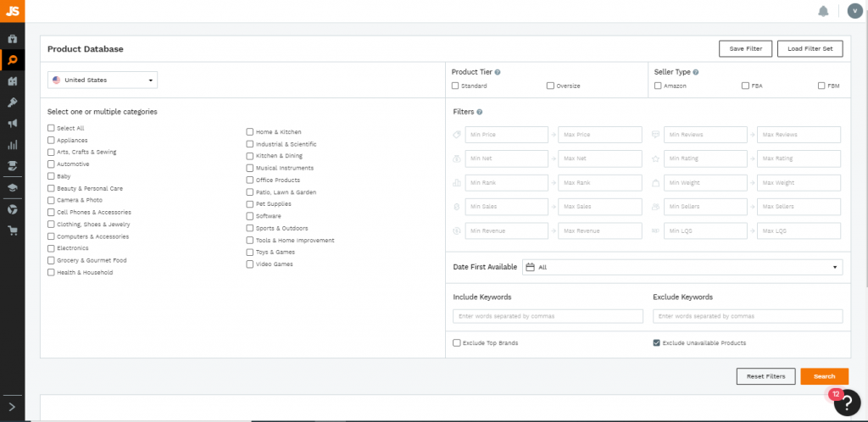The height and width of the screenshot is (422, 868).
Task: Check the Toys & Games category
Action: [x=250, y=253]
